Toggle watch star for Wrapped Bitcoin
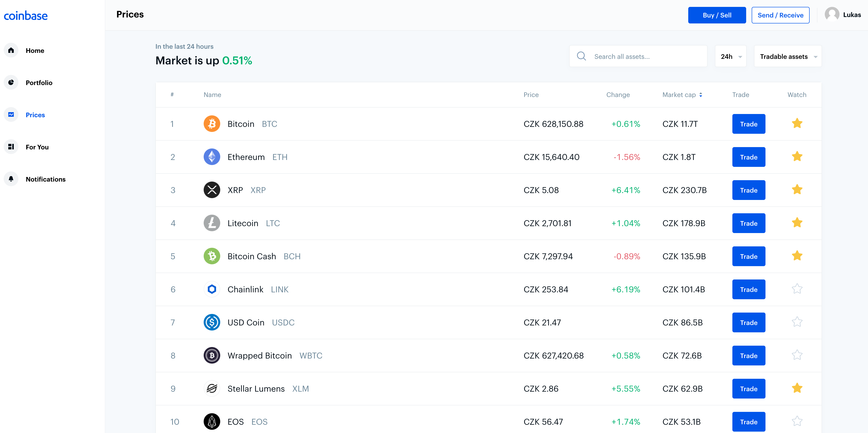Screen dimensions: 868x433 (797, 355)
